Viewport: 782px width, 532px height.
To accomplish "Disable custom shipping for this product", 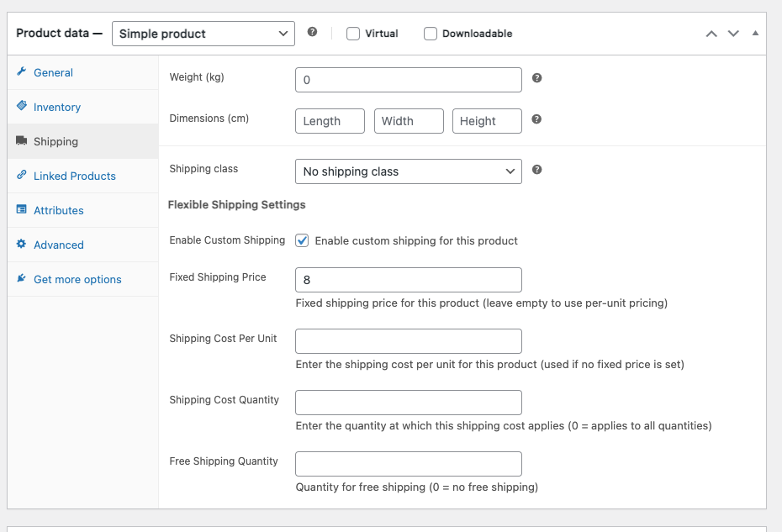I will [303, 240].
